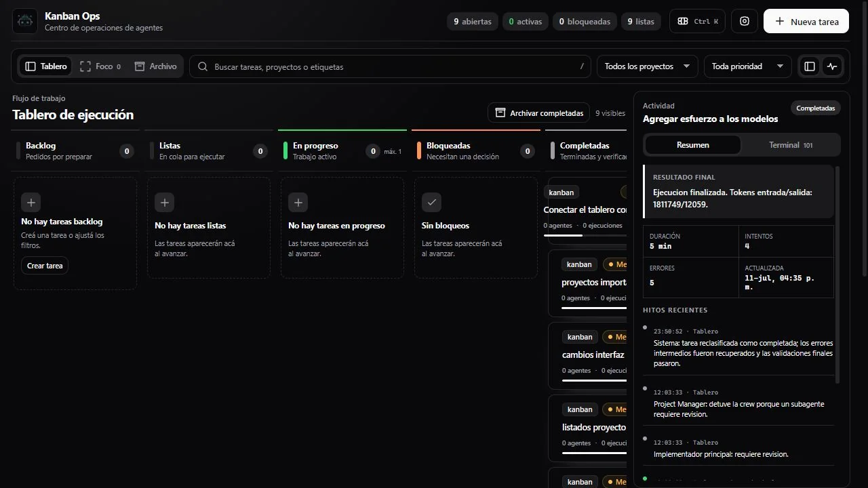Click the Backlog column header
Viewport: 868px width, 488px height.
75,150
